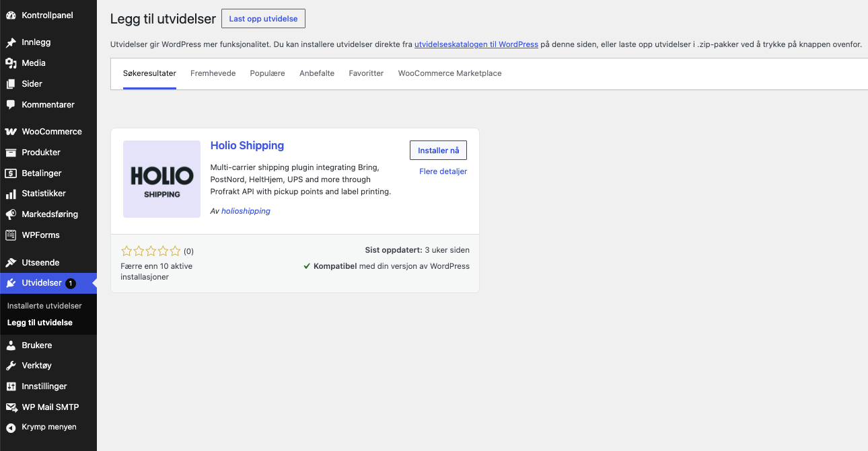Viewport: 868px width, 451px height.
Task: Select the WooCommerce Marketplace tab
Action: click(x=449, y=73)
